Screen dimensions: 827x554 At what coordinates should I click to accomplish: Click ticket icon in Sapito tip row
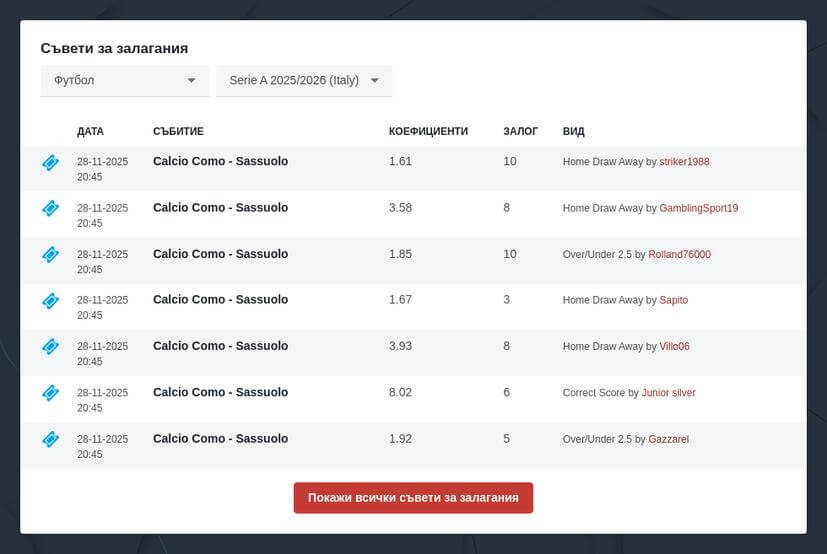[50, 301]
